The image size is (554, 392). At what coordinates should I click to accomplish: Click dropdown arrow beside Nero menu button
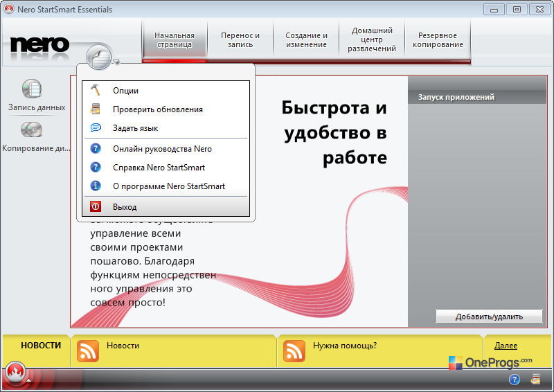pyautogui.click(x=116, y=62)
